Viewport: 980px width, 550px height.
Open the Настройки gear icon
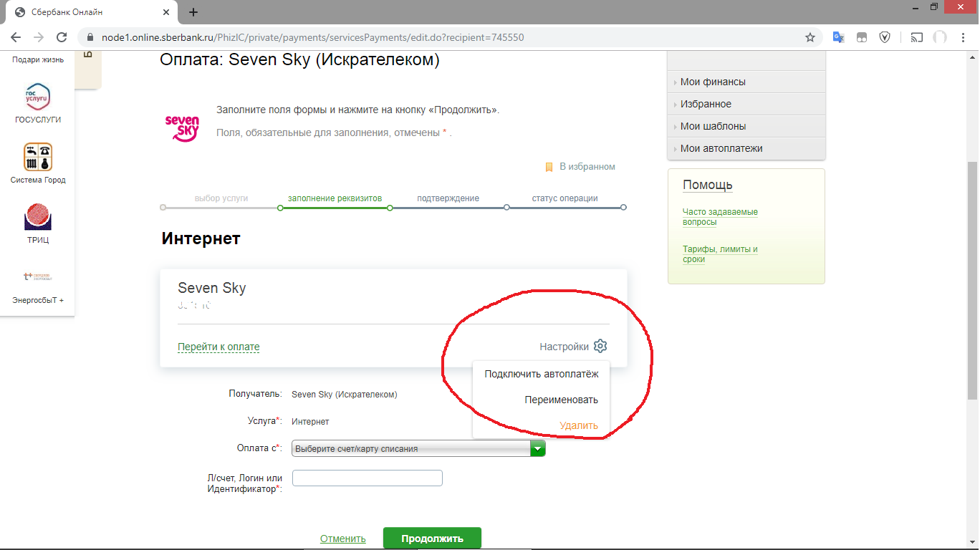coord(600,347)
